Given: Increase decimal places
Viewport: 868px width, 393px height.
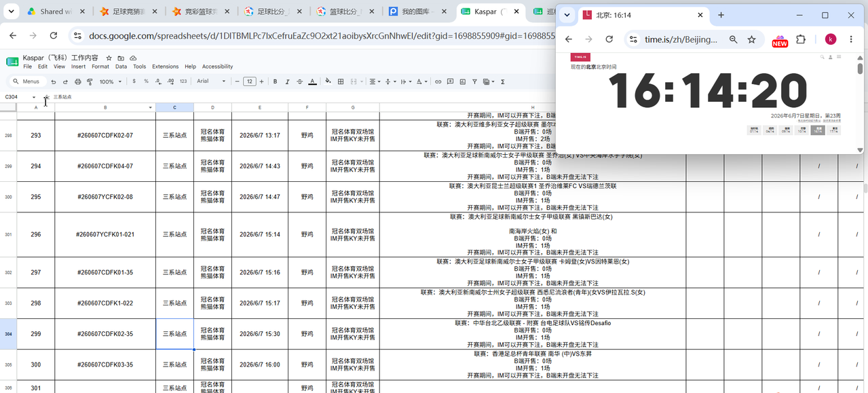Looking at the screenshot, I should [170, 81].
